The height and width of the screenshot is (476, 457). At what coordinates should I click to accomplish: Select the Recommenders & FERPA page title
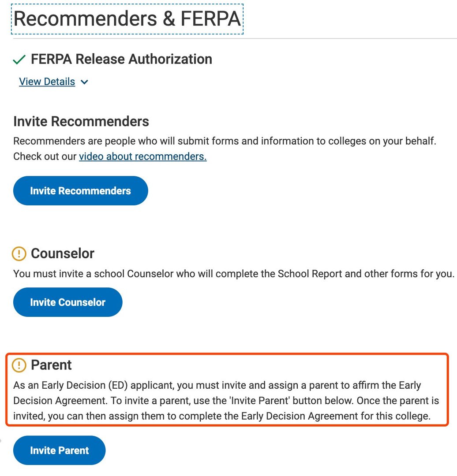point(127,19)
